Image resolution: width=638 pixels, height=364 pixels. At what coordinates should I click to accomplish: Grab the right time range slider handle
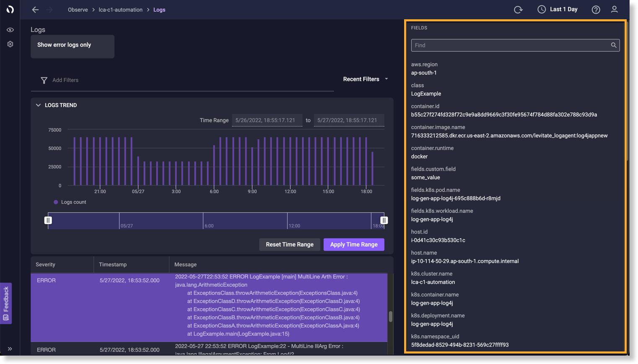384,220
